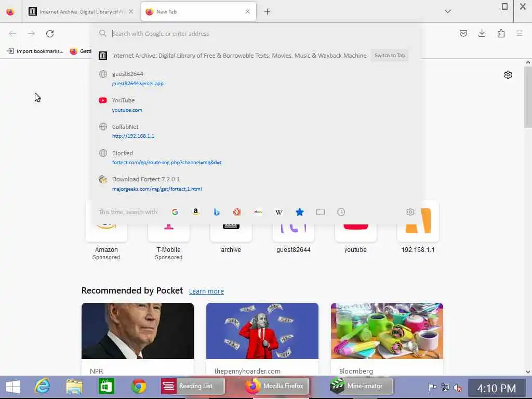
Task: Launch Chrome from taskbar
Action: point(138,386)
